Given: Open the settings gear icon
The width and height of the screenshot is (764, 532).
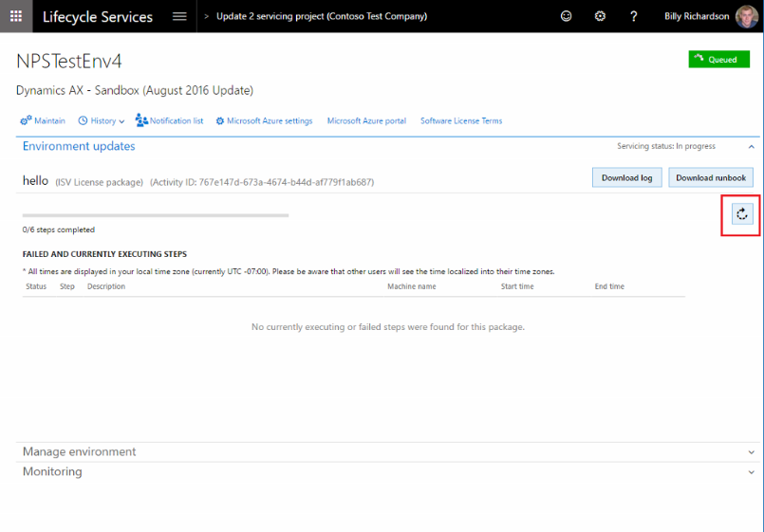Looking at the screenshot, I should click(600, 16).
